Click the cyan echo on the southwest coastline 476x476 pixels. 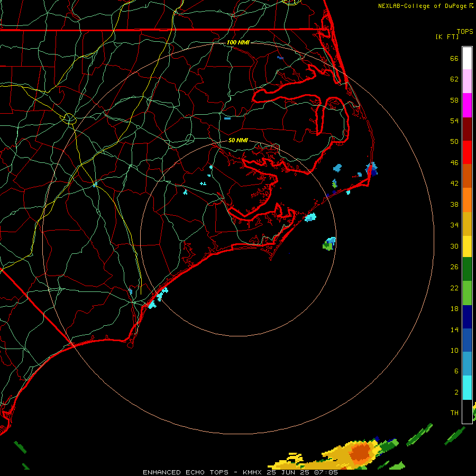(x=152, y=304)
